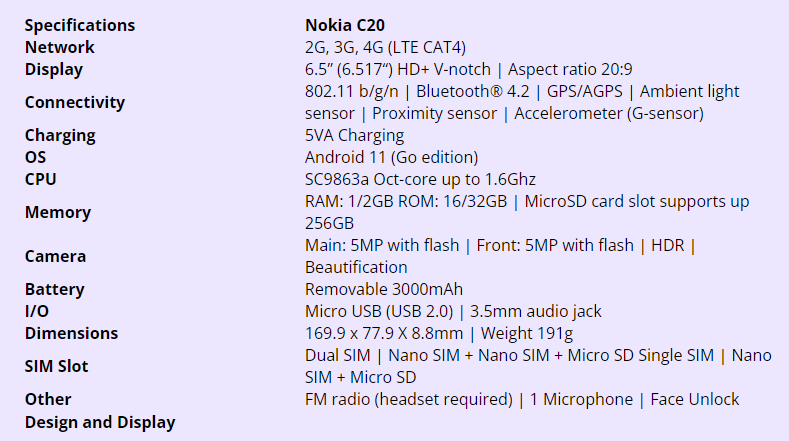Click the SIM Slot row label
Screen dimensions: 789x441
point(57,366)
